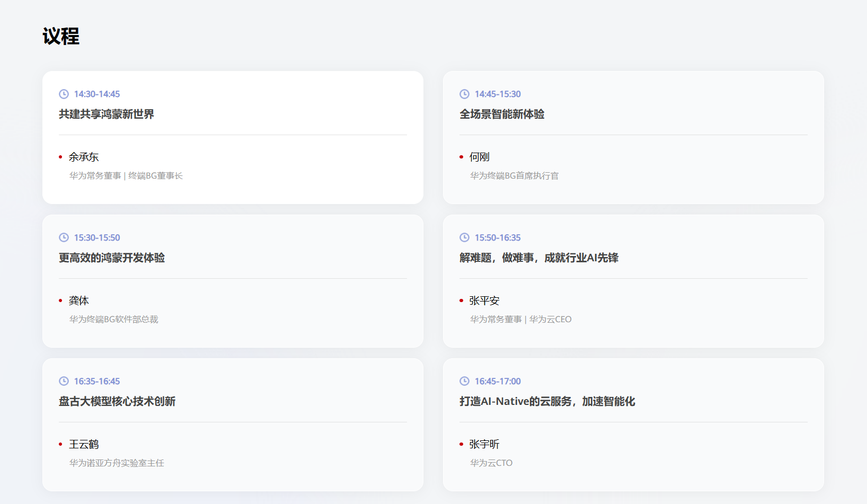
Task: Click the time label 15:30-15:50
Action: 97,237
